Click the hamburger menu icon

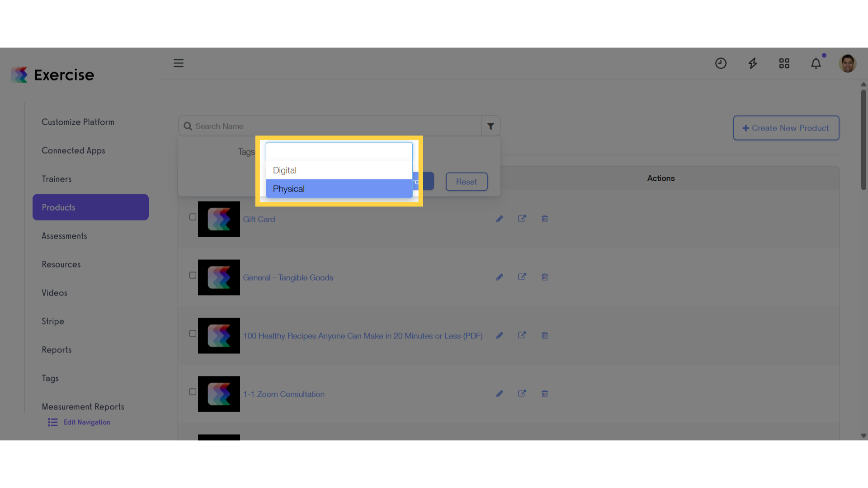coord(179,63)
